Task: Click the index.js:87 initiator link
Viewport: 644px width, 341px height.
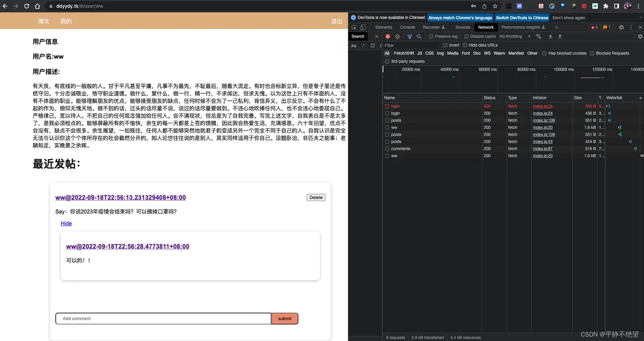Action: 543,149
